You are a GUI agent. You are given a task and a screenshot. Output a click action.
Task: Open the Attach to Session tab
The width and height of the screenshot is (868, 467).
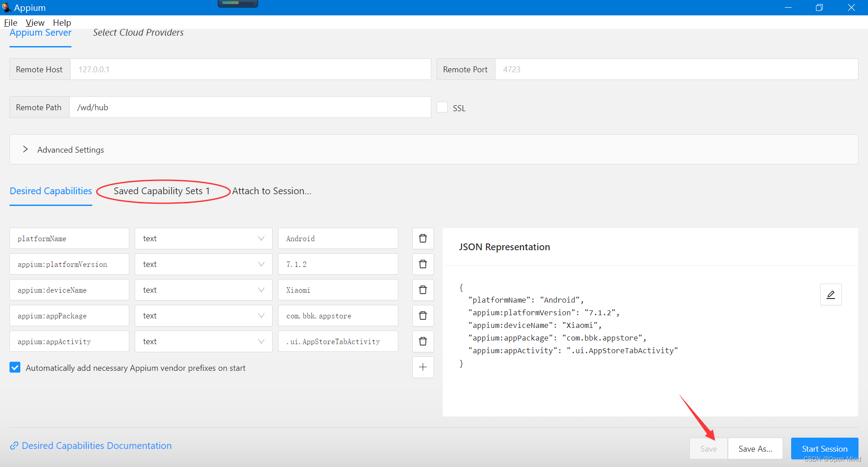coord(272,191)
